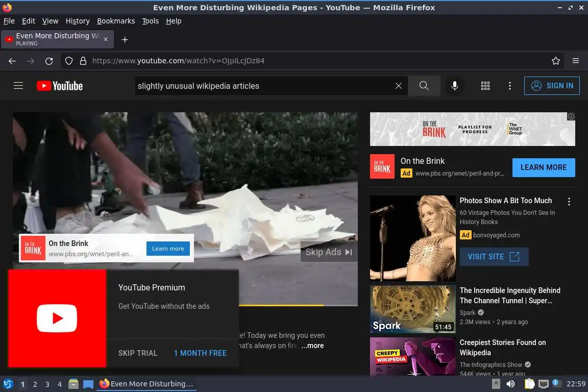Open the Bookmarks menu

click(x=116, y=21)
